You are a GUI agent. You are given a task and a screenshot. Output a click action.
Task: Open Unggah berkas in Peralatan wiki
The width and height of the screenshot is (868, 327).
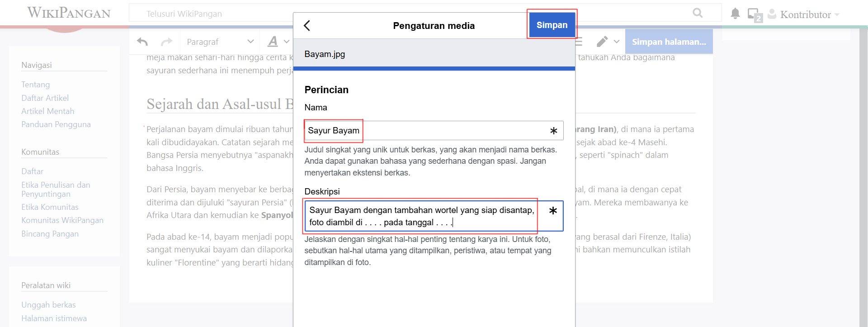48,305
